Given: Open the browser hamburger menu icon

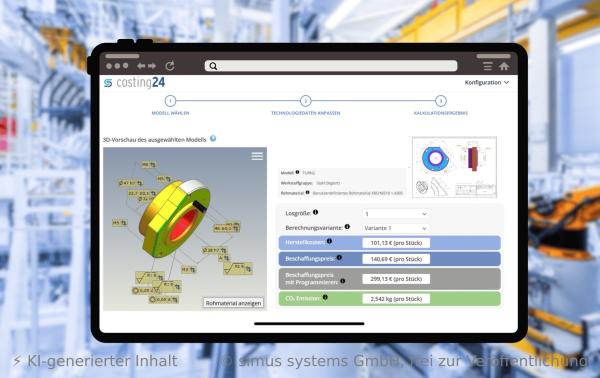Looking at the screenshot, I should pos(488,66).
